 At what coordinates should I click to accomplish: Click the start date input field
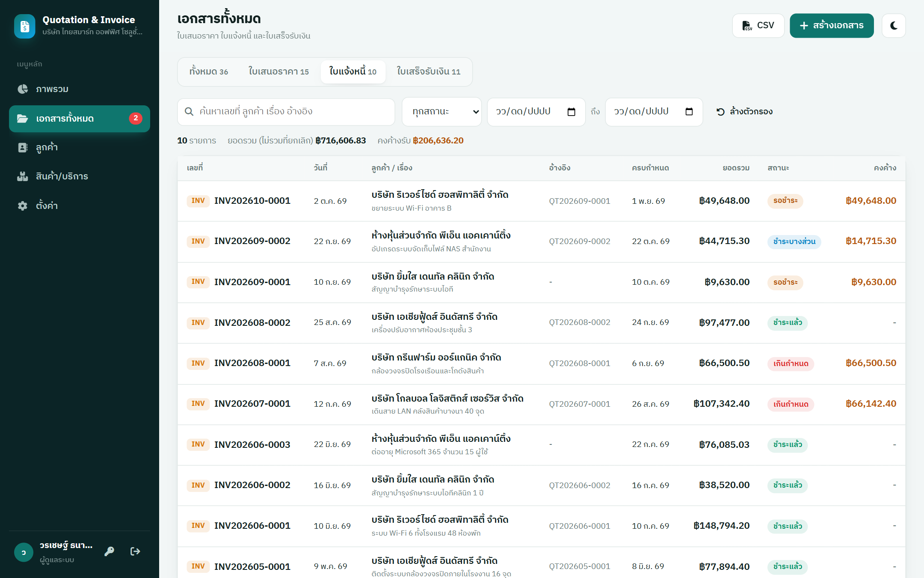(x=536, y=112)
